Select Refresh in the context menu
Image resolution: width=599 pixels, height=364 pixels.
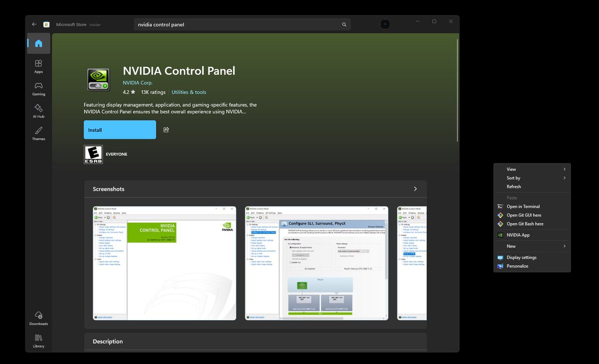click(532, 186)
